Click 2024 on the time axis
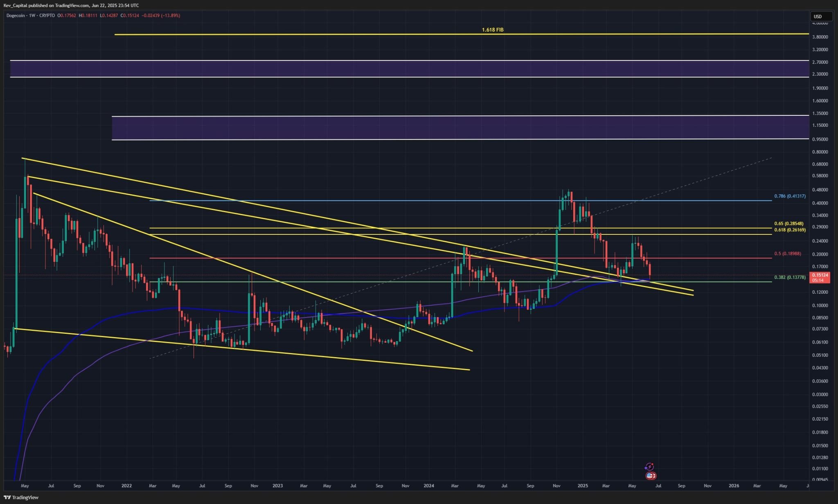The height and width of the screenshot is (504, 838). pos(429,486)
